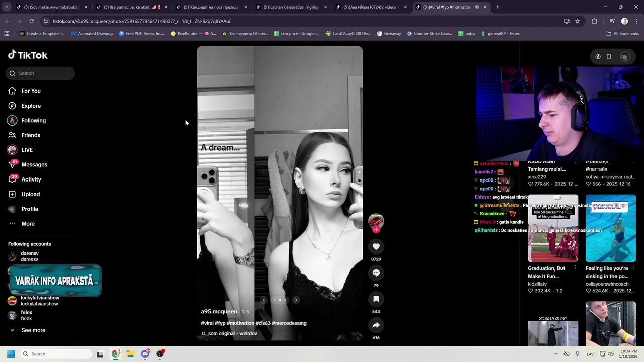Open the luckylatvianshow account
Image resolution: width=644 pixels, height=362 pixels.
point(39,301)
